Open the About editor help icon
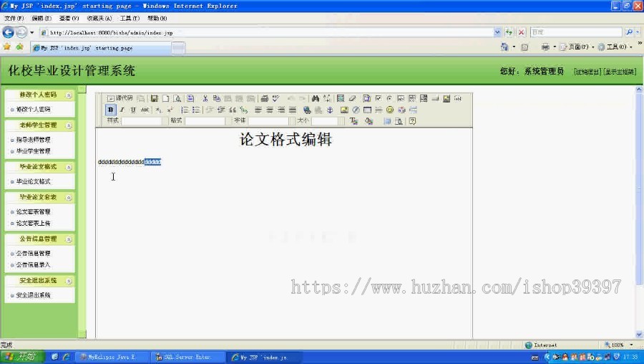Image resolution: width=644 pixels, height=364 pixels. 412,121
